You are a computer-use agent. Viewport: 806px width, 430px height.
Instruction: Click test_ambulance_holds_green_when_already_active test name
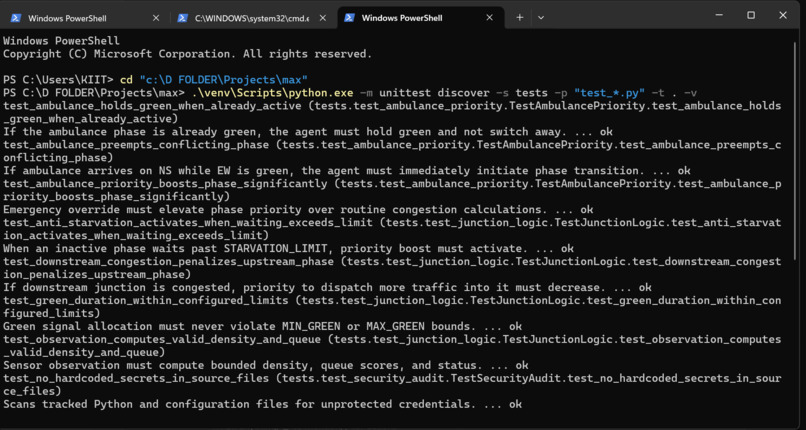pos(152,106)
